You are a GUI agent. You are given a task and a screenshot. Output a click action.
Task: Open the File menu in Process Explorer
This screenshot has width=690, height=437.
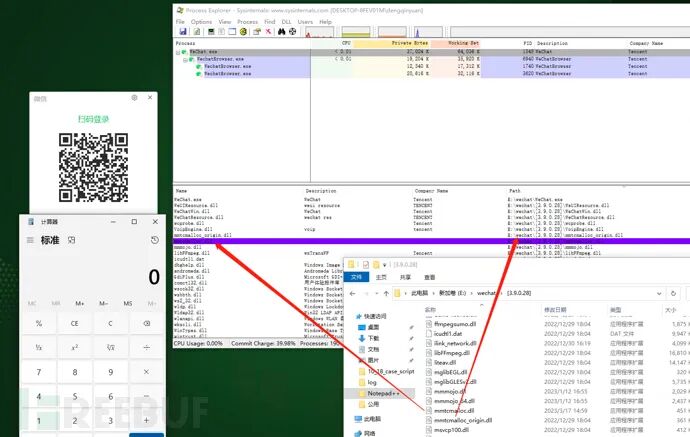tap(180, 22)
